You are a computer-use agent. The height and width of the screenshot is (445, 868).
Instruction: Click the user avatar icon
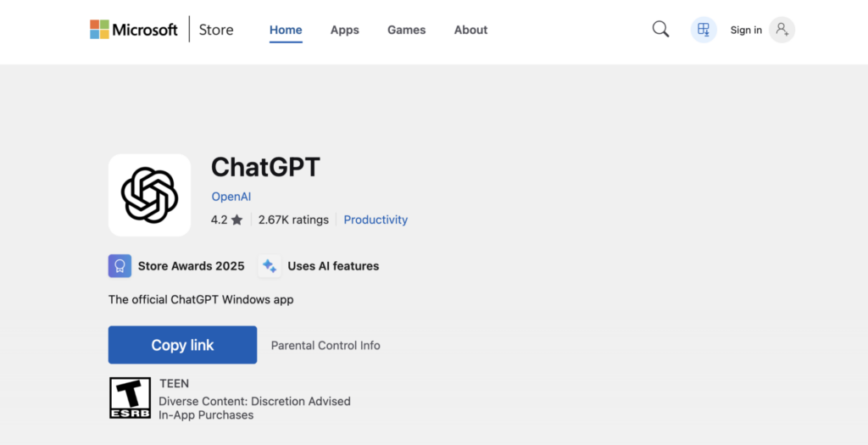coord(782,30)
